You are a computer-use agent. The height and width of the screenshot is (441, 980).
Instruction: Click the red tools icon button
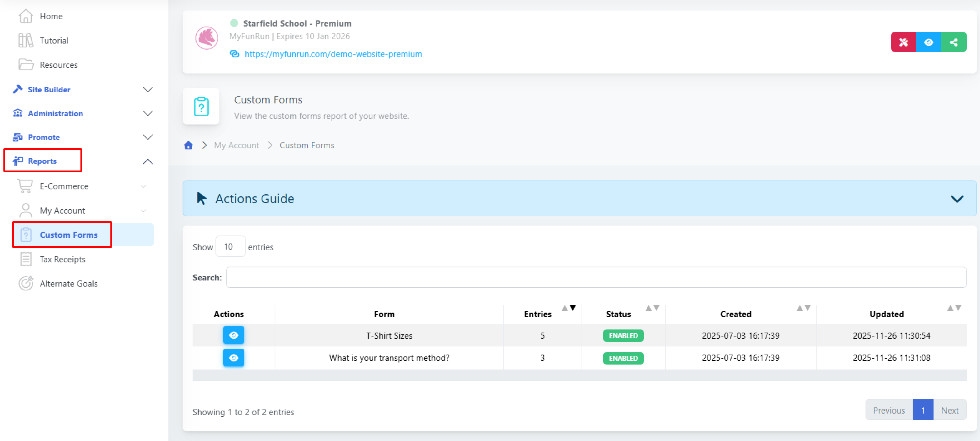click(903, 42)
